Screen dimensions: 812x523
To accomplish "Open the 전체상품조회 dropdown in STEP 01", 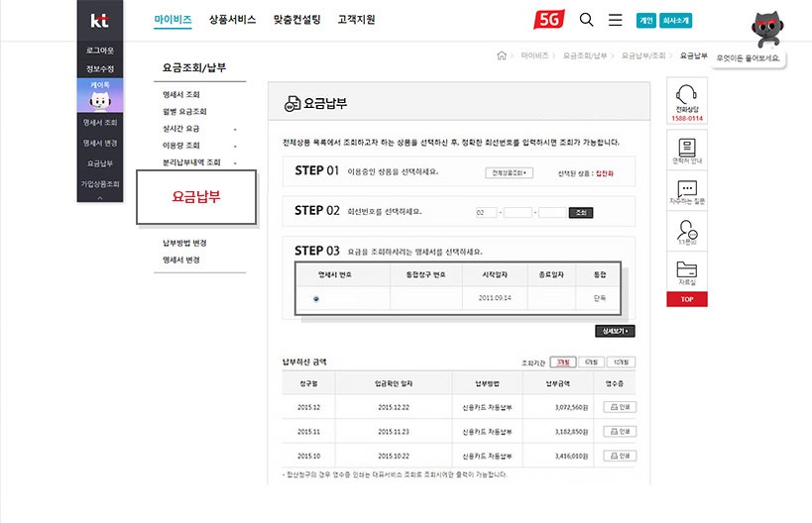I will coord(509,172).
